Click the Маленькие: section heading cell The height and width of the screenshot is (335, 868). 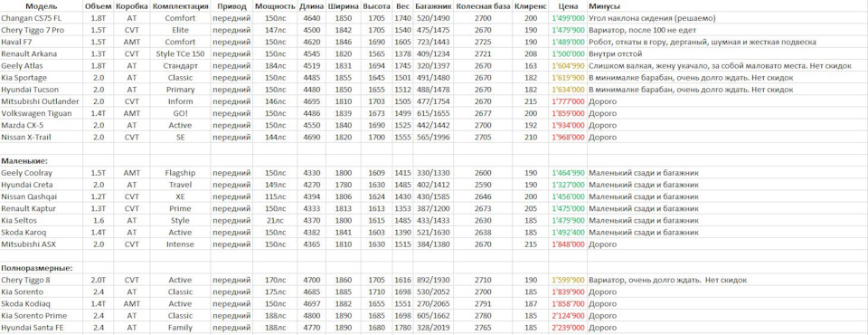click(41, 161)
